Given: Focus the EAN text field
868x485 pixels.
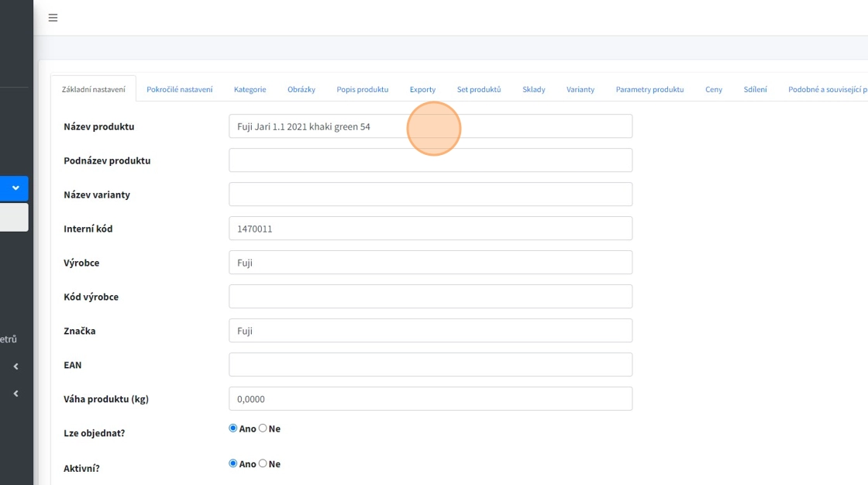Looking at the screenshot, I should click(x=430, y=365).
